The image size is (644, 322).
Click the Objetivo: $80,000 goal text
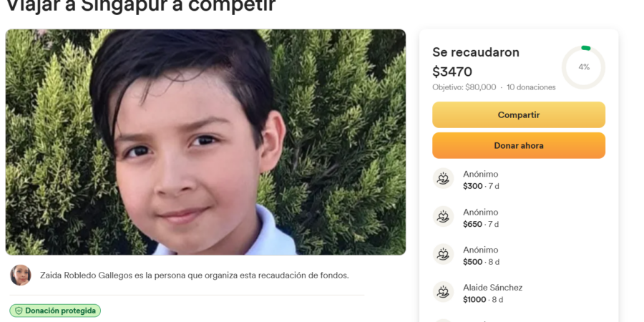click(464, 87)
